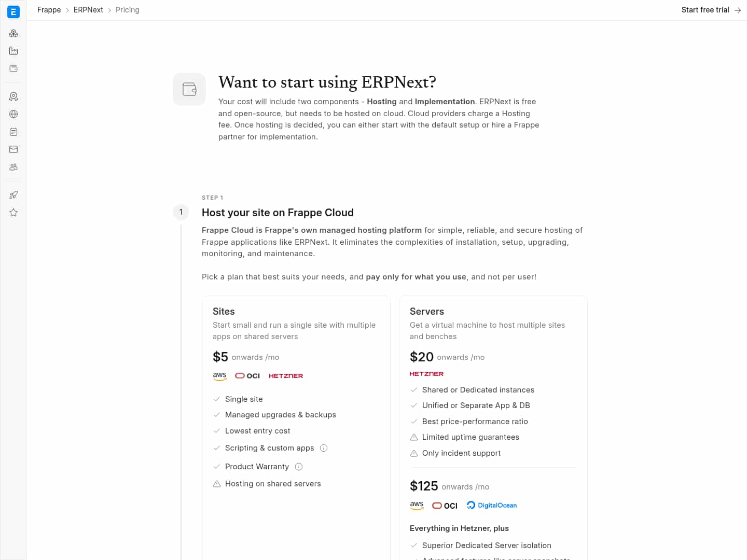Click the AWS logo under the Sites plan
747x560 pixels.
(220, 376)
